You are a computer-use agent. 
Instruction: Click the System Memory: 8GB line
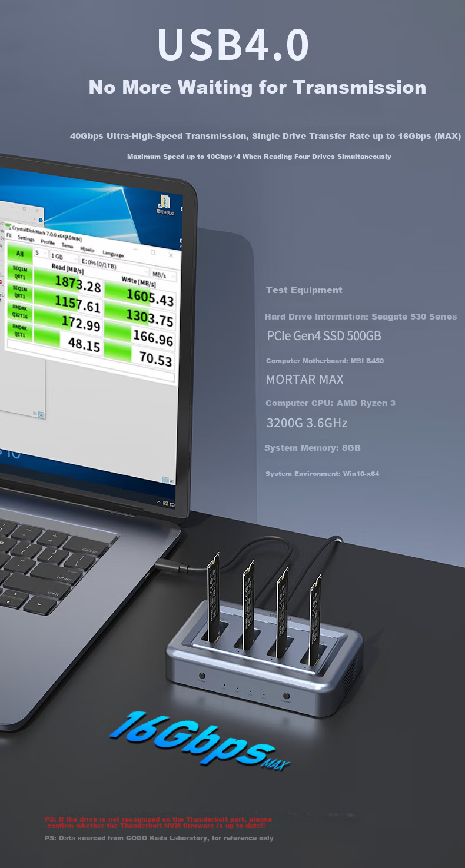(x=312, y=448)
